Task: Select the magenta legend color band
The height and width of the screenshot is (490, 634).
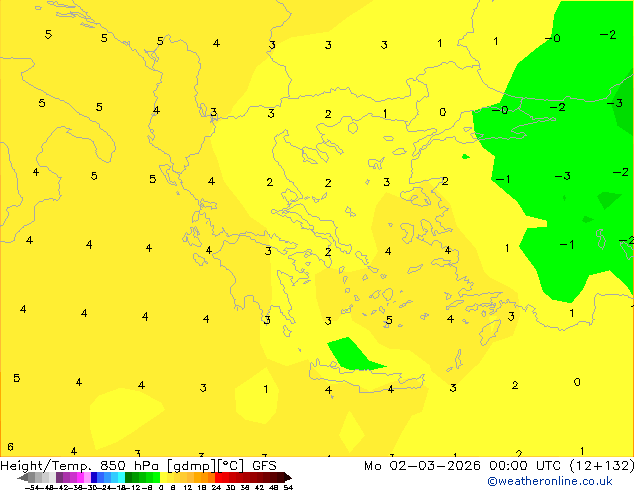Action: click(x=80, y=477)
